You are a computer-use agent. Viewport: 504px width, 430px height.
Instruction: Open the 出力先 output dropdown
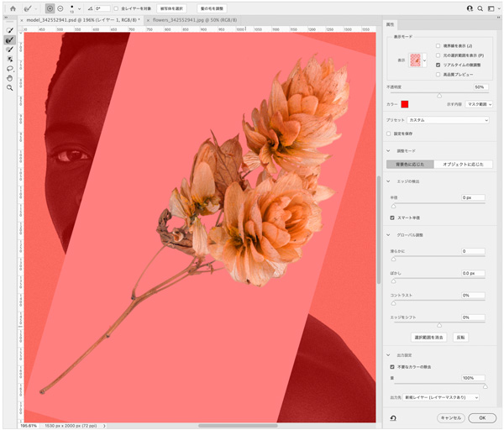pyautogui.click(x=441, y=397)
